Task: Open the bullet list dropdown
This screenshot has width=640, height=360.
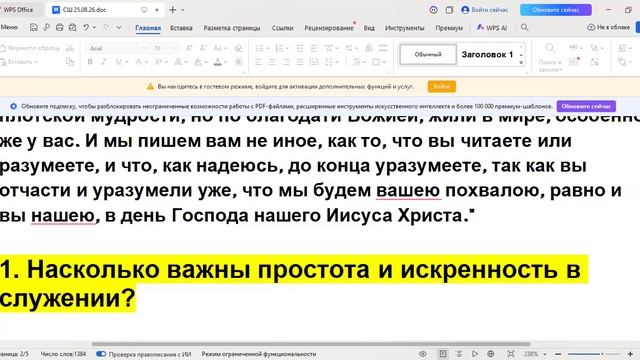Action: click(267, 48)
